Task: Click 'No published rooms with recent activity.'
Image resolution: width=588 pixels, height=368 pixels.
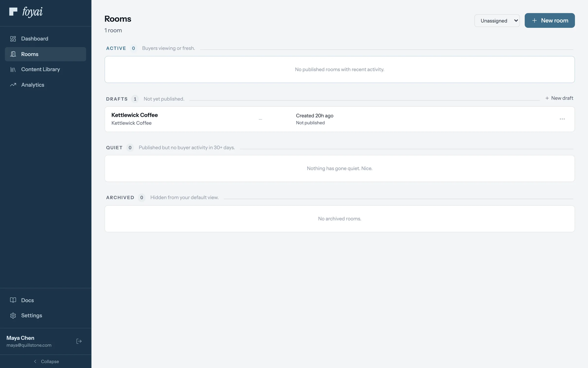Action: coord(340,69)
